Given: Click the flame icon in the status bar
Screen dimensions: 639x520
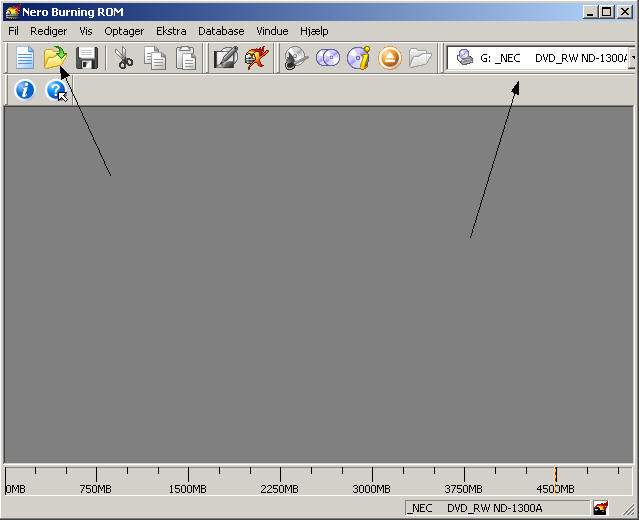Looking at the screenshot, I should pos(601,508).
